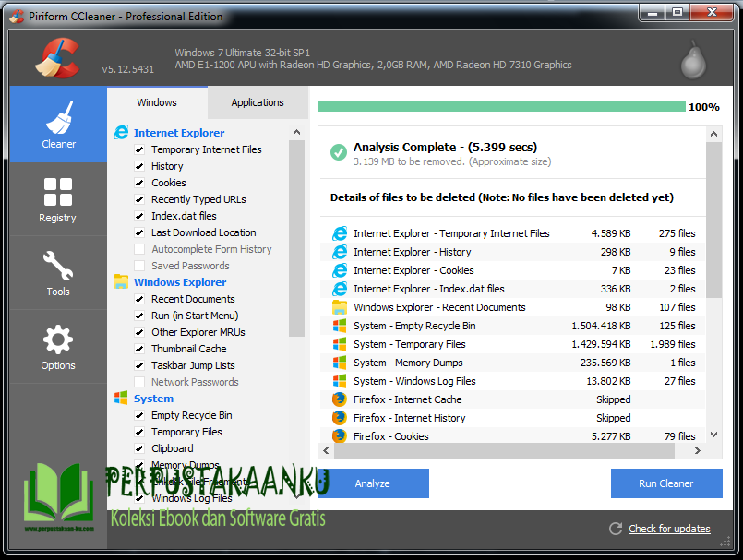The width and height of the screenshot is (743, 560).
Task: Click folder icon beside Recent Documents result
Action: pos(340,307)
